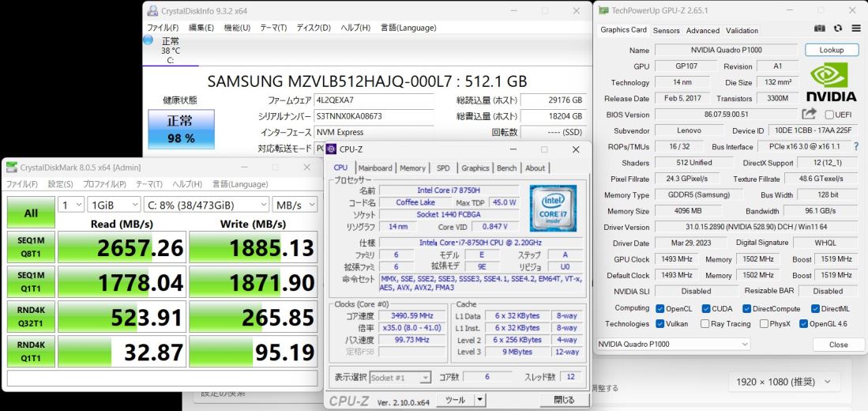
Task: Click the CPU-Z title bar icon
Action: click(x=331, y=149)
